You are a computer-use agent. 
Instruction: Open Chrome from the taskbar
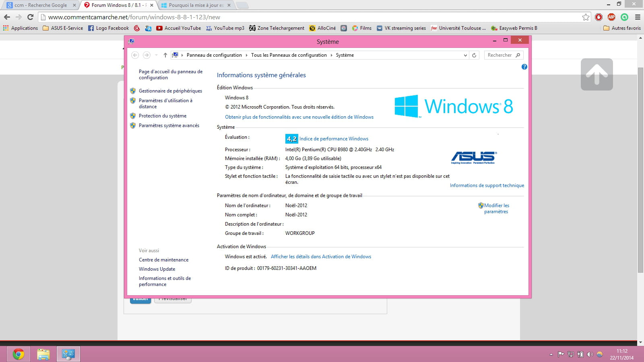pyautogui.click(x=18, y=354)
